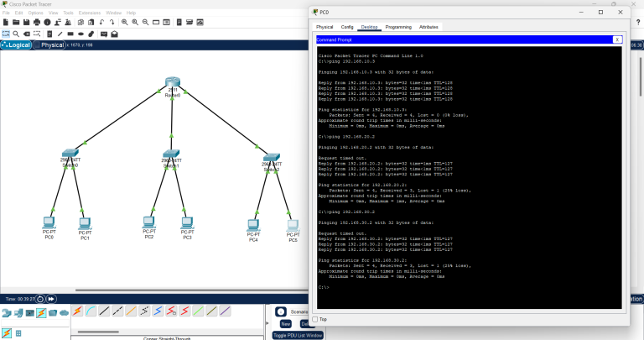Choose the Draw Ellipse tool
Screen dimensions: 644x340
click(80, 34)
